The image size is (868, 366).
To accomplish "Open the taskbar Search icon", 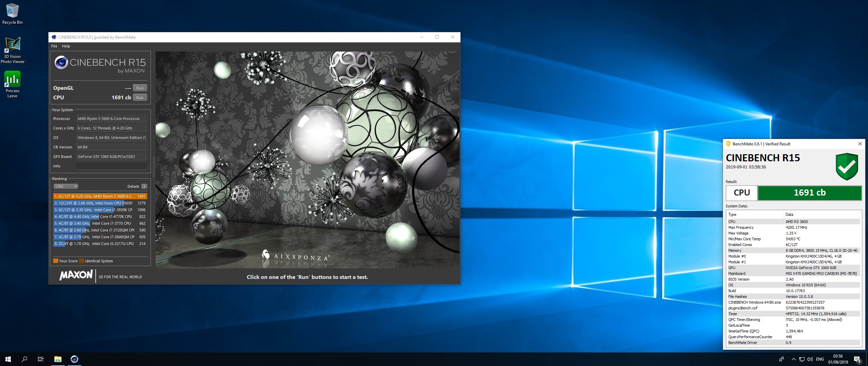I will coord(24,359).
